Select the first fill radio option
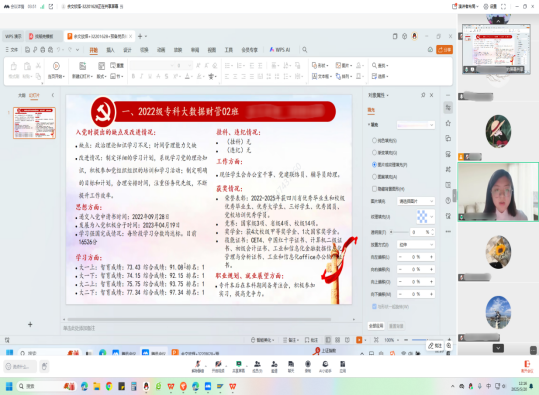Viewport: 539px width, 395px height. tap(374, 140)
